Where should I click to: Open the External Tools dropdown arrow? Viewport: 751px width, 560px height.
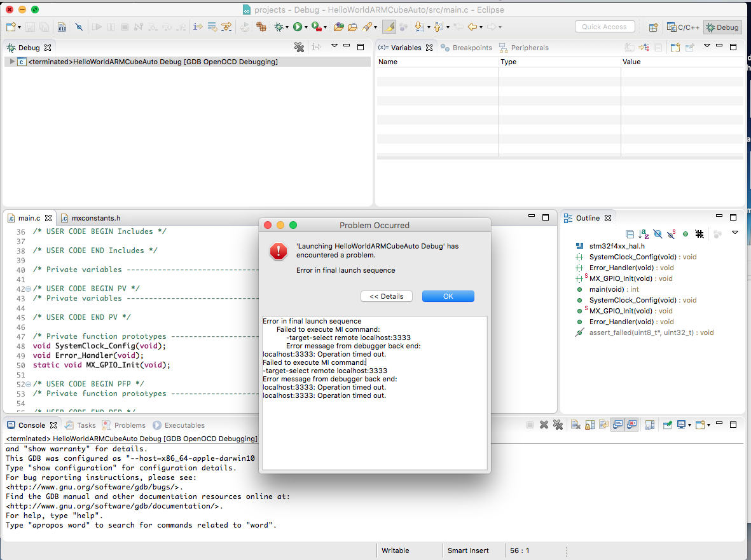[325, 27]
